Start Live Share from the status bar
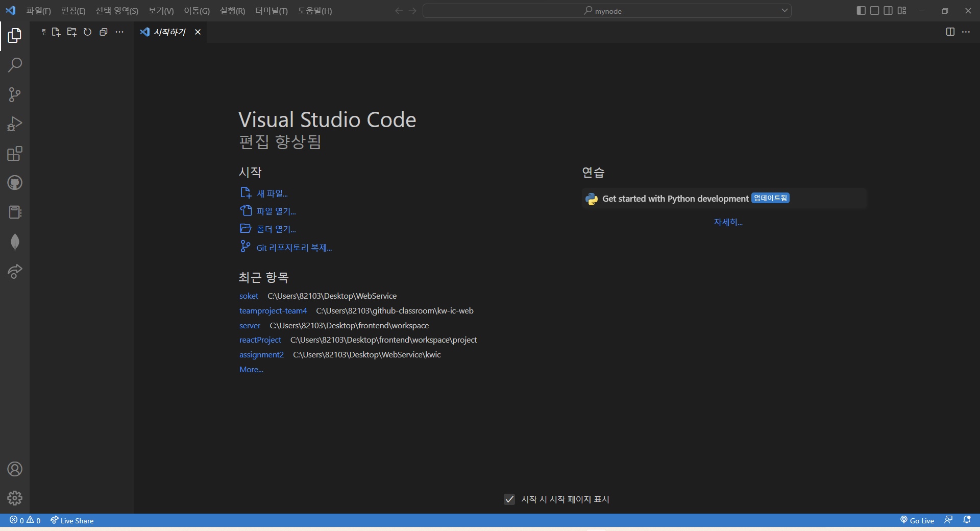The width and height of the screenshot is (980, 531). click(72, 520)
